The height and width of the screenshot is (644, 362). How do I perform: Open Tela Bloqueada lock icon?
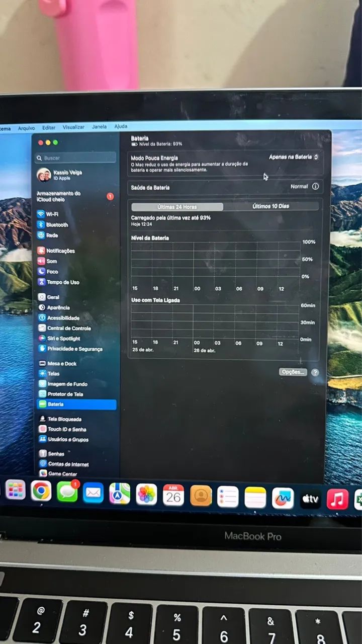(x=43, y=419)
